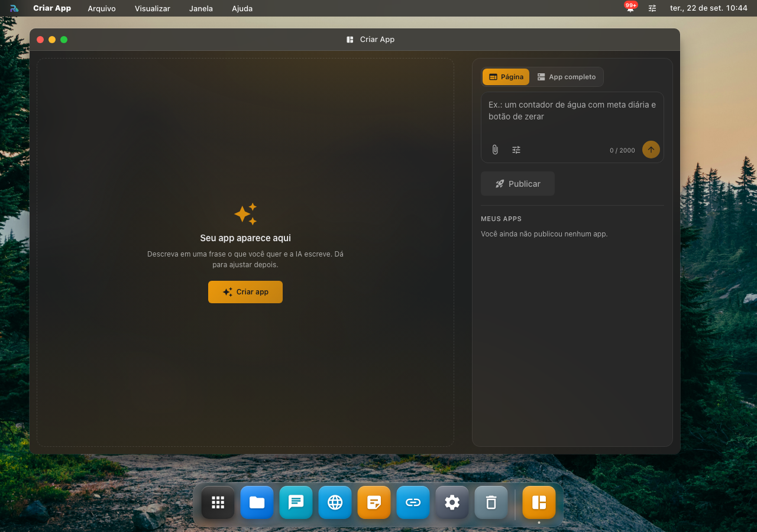Viewport: 757px width, 532px height.
Task: Launch the web browser globe icon
Action: [335, 502]
